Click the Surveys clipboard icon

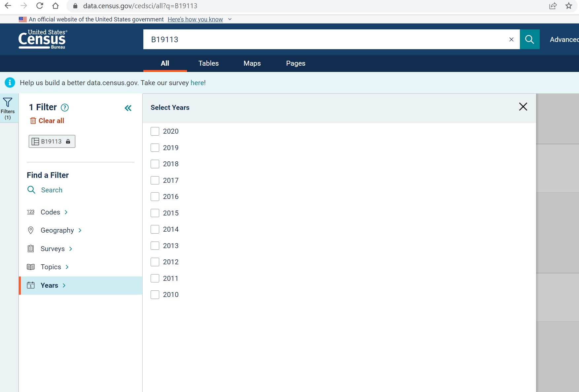coord(31,248)
